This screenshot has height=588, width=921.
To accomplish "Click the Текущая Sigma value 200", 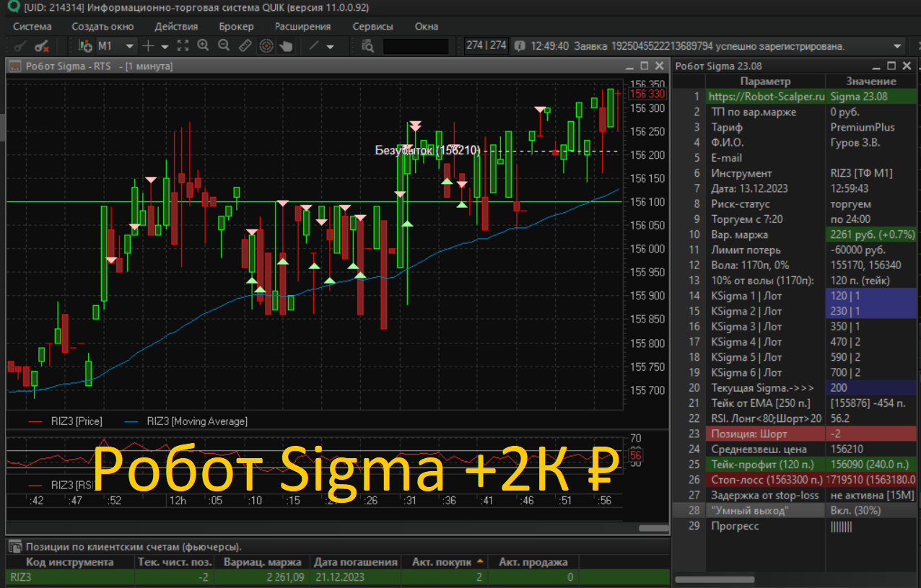I will pyautogui.click(x=871, y=388).
